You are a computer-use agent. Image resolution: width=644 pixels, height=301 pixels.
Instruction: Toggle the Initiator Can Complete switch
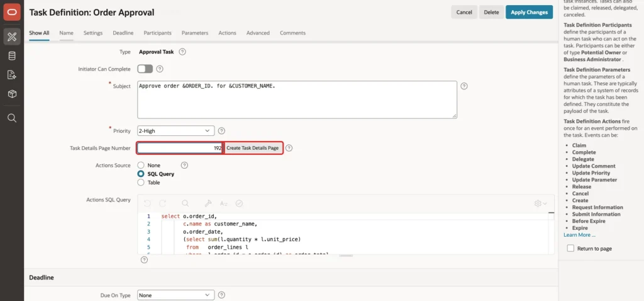145,69
